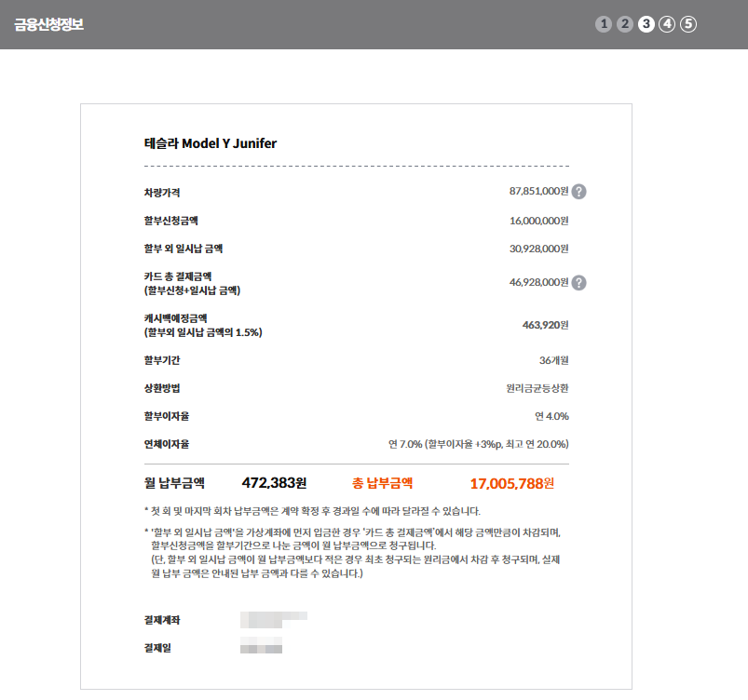This screenshot has width=748, height=700.
Task: Click the 30,928,000원 value
Action: [x=539, y=249]
